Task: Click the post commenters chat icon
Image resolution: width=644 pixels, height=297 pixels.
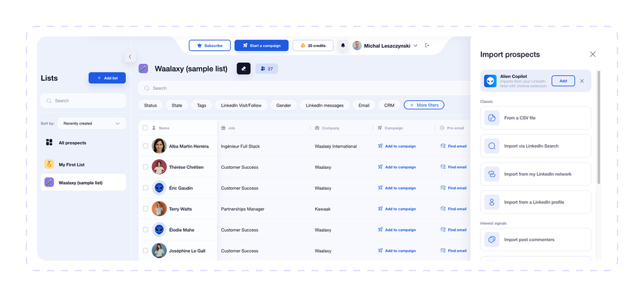Action: coord(492,240)
